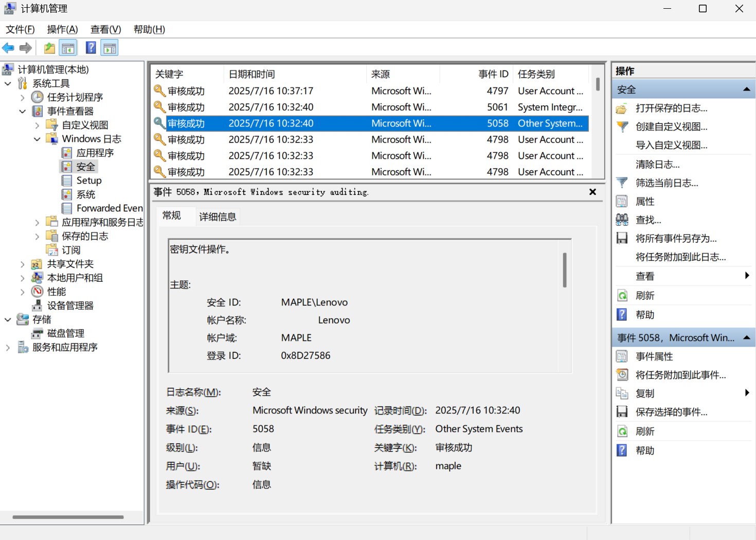Select 磁盘管理 under 存储
Image resolution: width=756 pixels, height=540 pixels.
point(65,333)
